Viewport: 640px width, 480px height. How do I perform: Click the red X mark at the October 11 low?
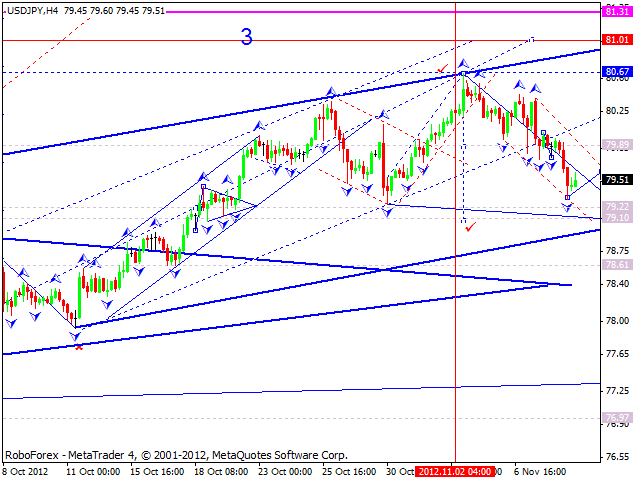pos(78,345)
